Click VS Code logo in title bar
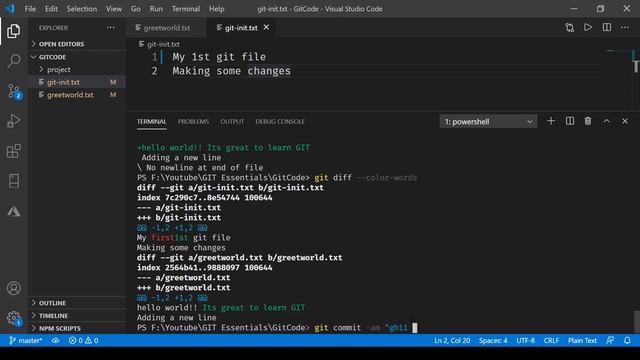 (10, 8)
